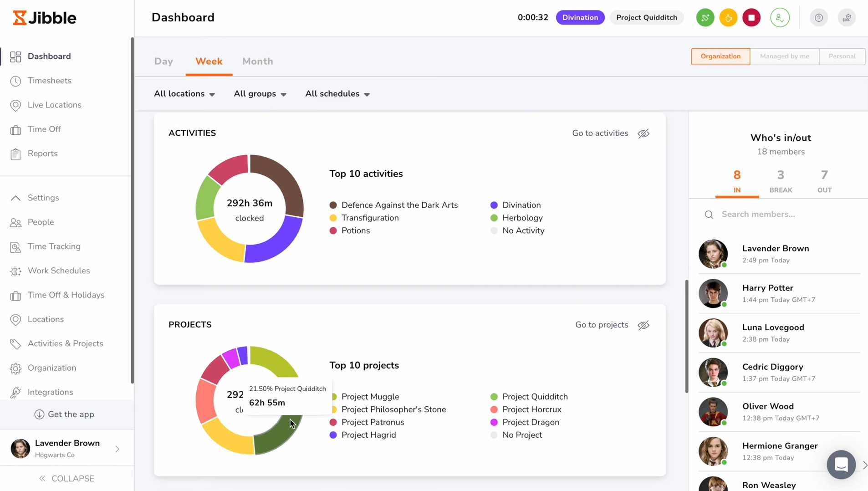868x491 pixels.
Task: Switch to the Month tab
Action: 257,61
